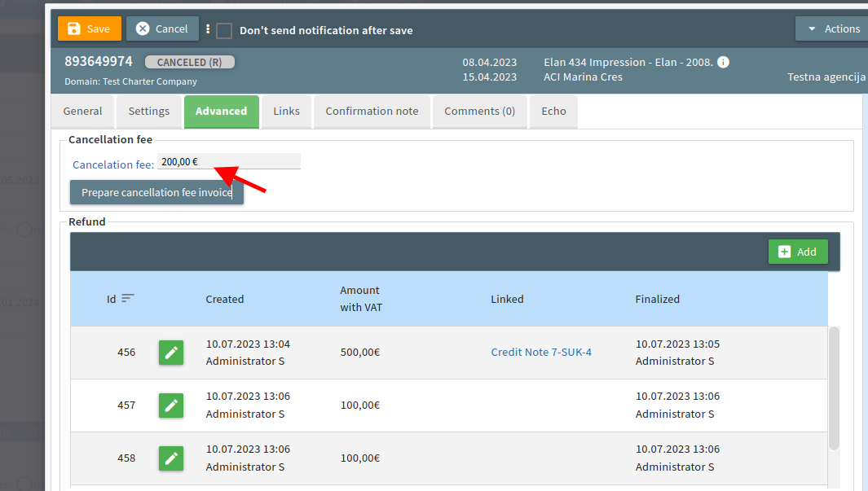Click Domain: Test Charter Company text
Screen dimensions: 868x491
[130, 81]
